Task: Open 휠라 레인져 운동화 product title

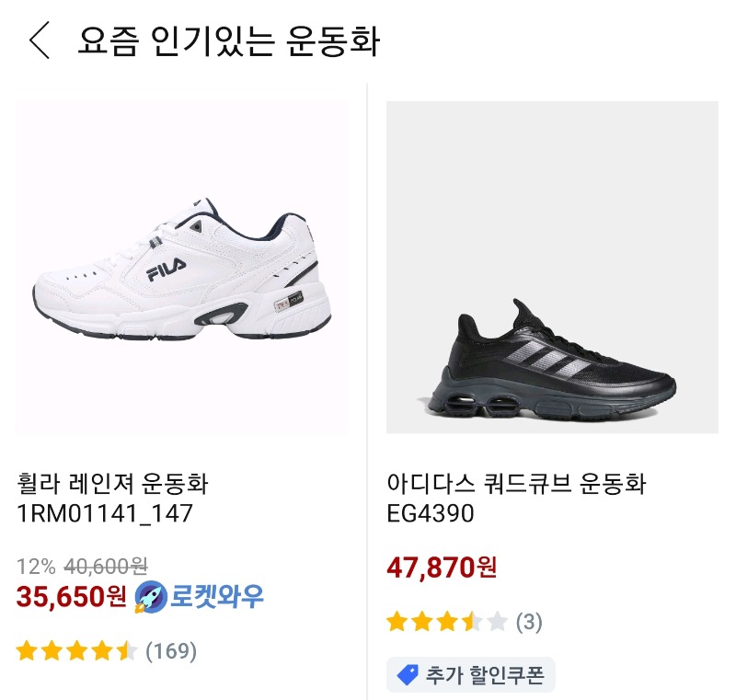Action: (112, 483)
